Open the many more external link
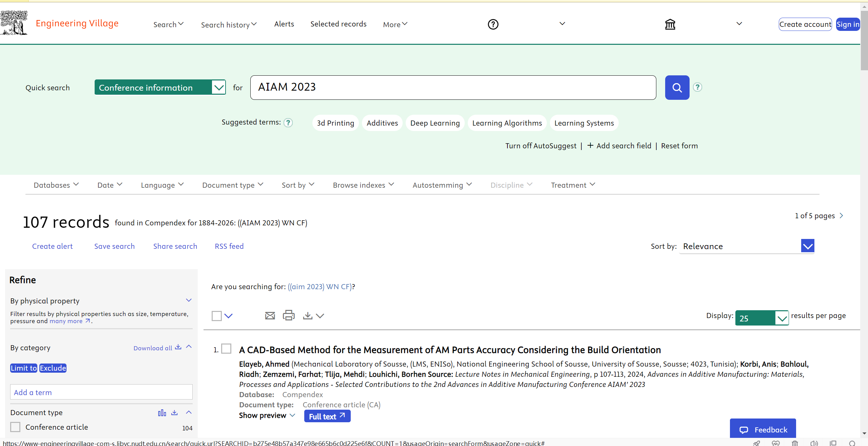868x446 pixels. pos(70,321)
